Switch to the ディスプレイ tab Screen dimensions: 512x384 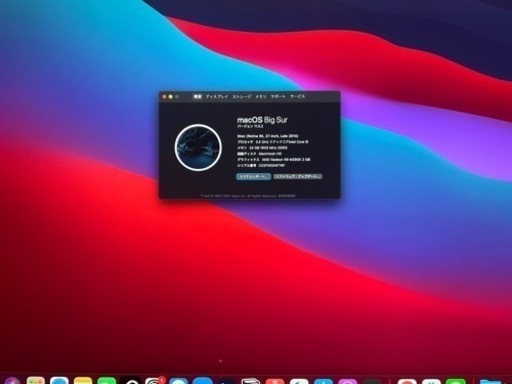click(x=217, y=97)
